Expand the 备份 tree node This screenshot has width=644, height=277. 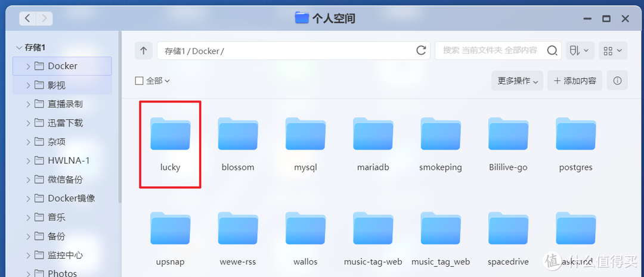click(28, 236)
